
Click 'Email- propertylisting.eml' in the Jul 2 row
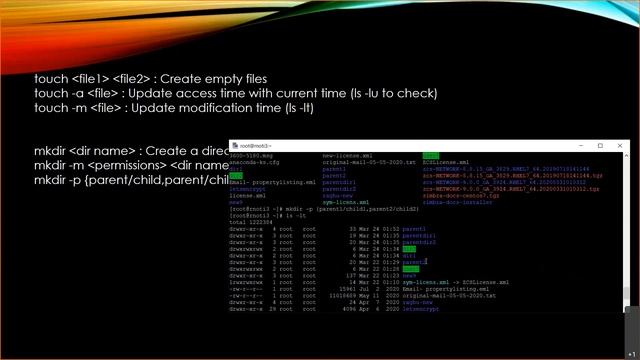tap(446, 289)
